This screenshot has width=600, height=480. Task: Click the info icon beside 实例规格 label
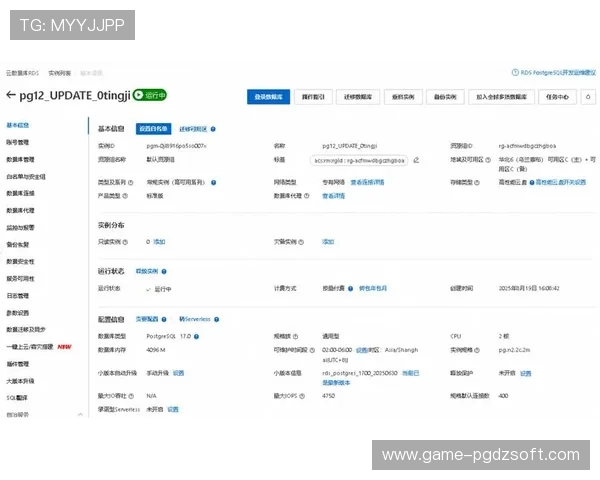pos(477,350)
